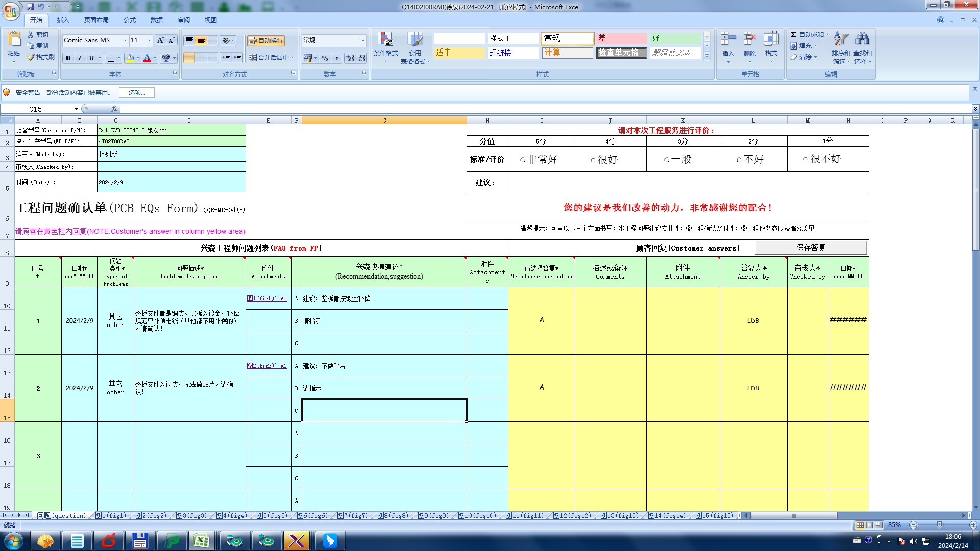
Task: Click the Format Painter brush icon
Action: coord(32,57)
